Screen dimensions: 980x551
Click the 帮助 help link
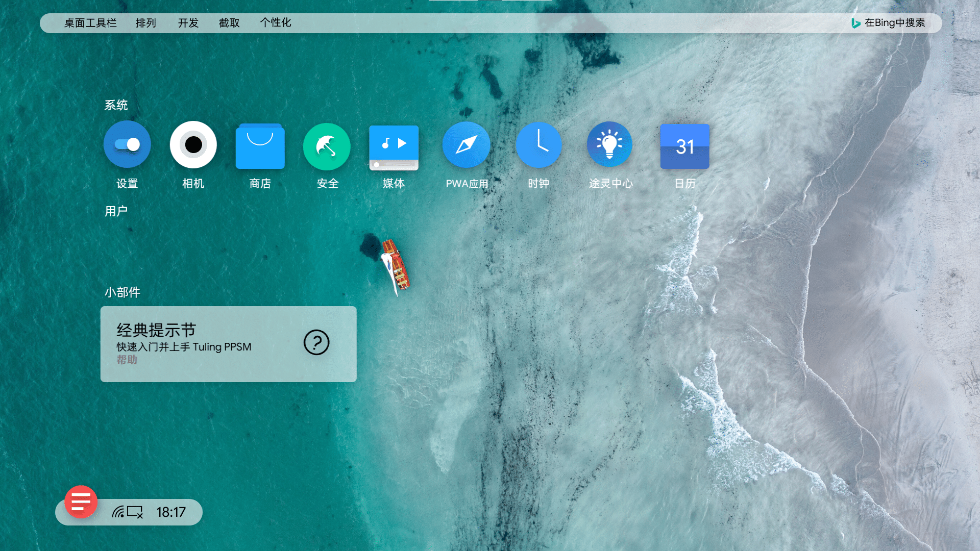tap(127, 360)
